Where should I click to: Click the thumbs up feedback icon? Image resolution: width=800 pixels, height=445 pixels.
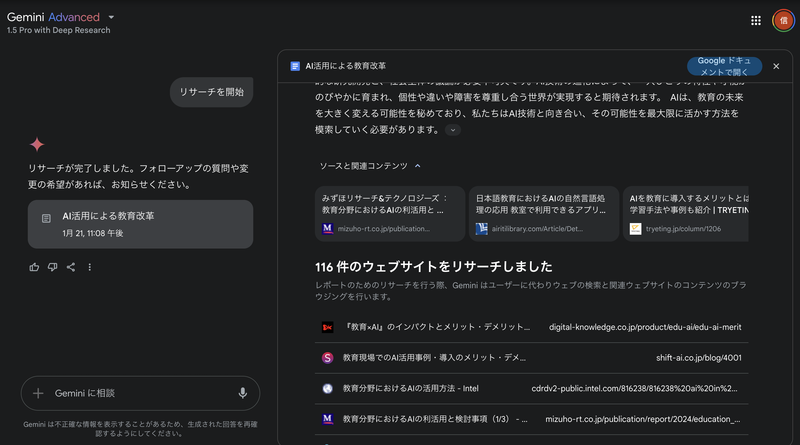click(35, 267)
